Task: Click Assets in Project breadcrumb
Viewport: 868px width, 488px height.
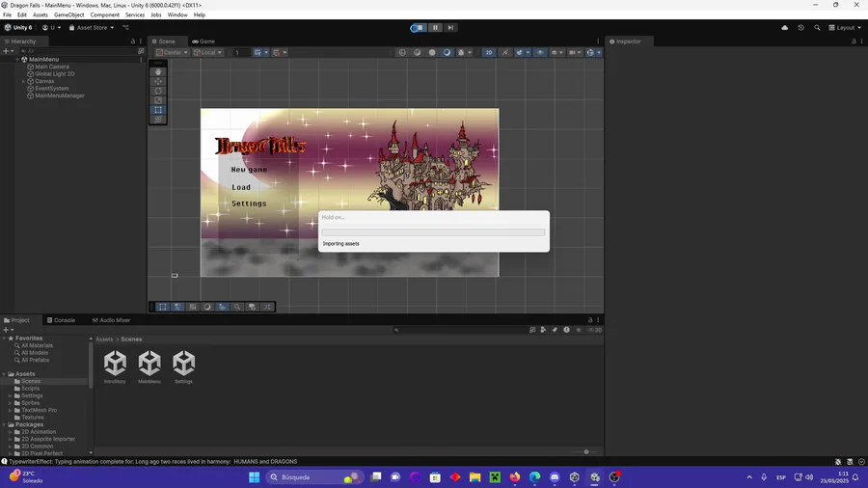Action: 104,339
